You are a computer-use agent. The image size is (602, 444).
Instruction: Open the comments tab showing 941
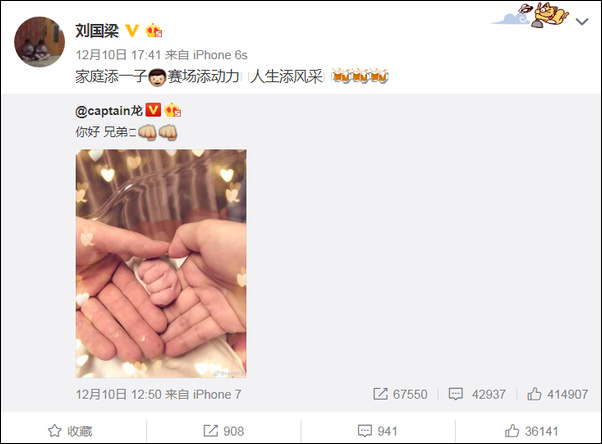coord(377,431)
